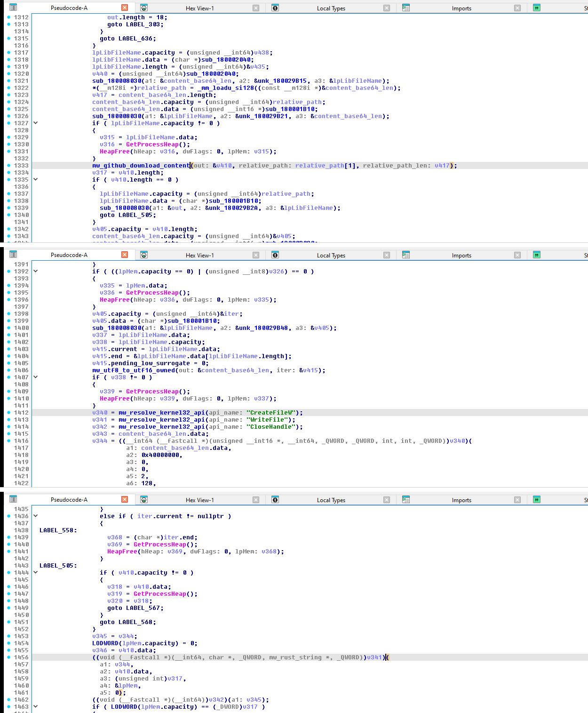The height and width of the screenshot is (713, 588).
Task: Switch to the Local Types tab in the bottom pane
Action: 331,500
